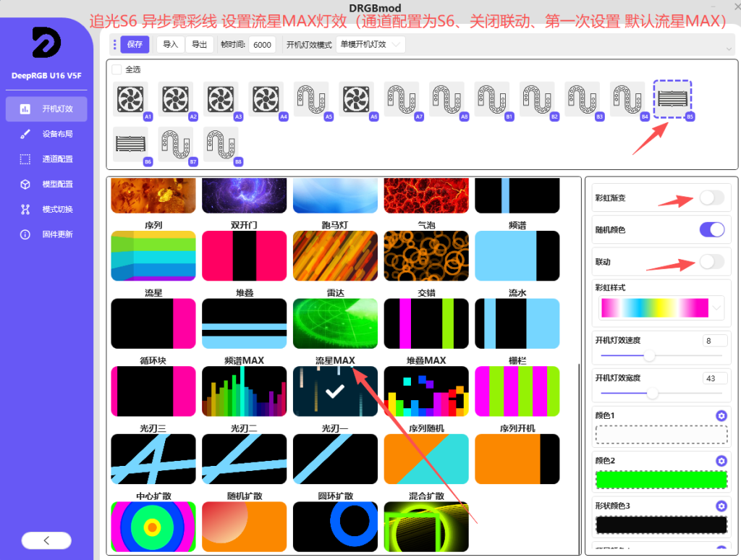Disable the 随机颜色 toggle

[x=711, y=230]
